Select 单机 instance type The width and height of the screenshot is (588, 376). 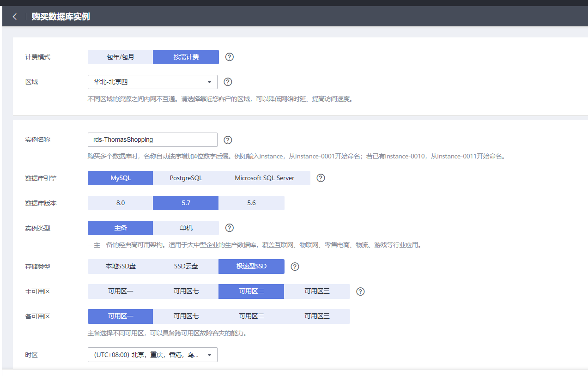tap(186, 228)
